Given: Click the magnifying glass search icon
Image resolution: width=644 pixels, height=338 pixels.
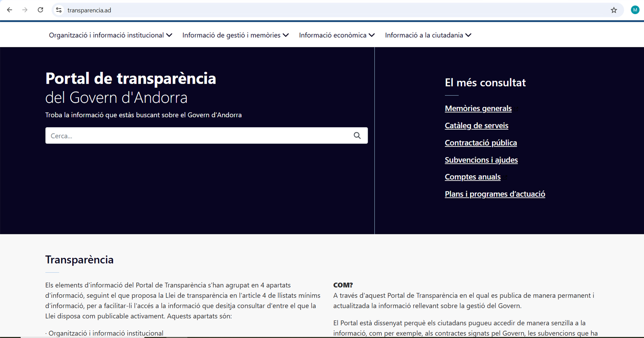Looking at the screenshot, I should [357, 136].
